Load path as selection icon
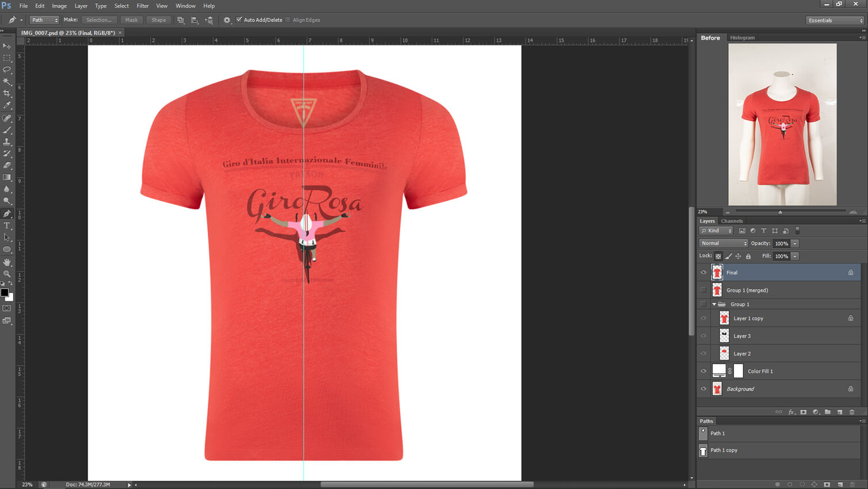 802,484
